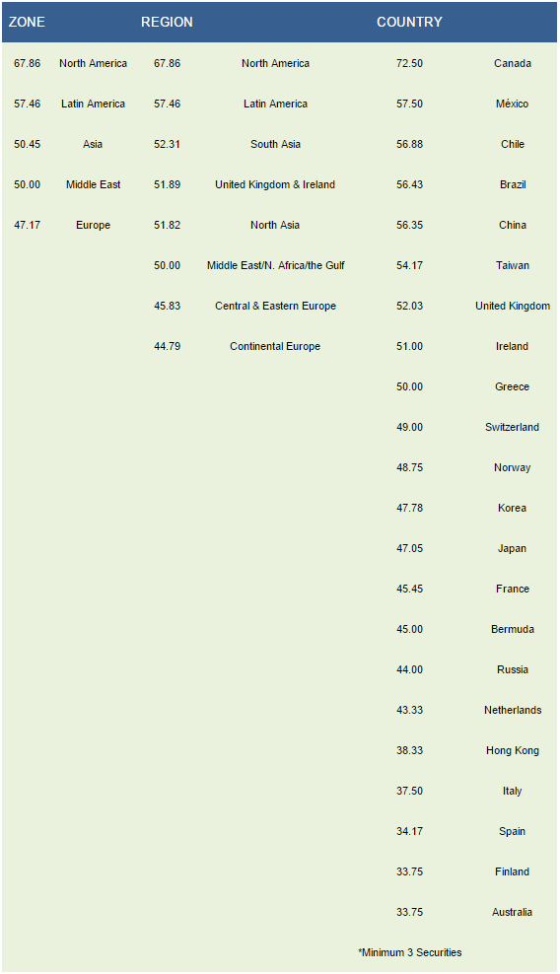The image size is (560, 974).
Task: Select Hong Kong in the country list
Action: (x=512, y=750)
